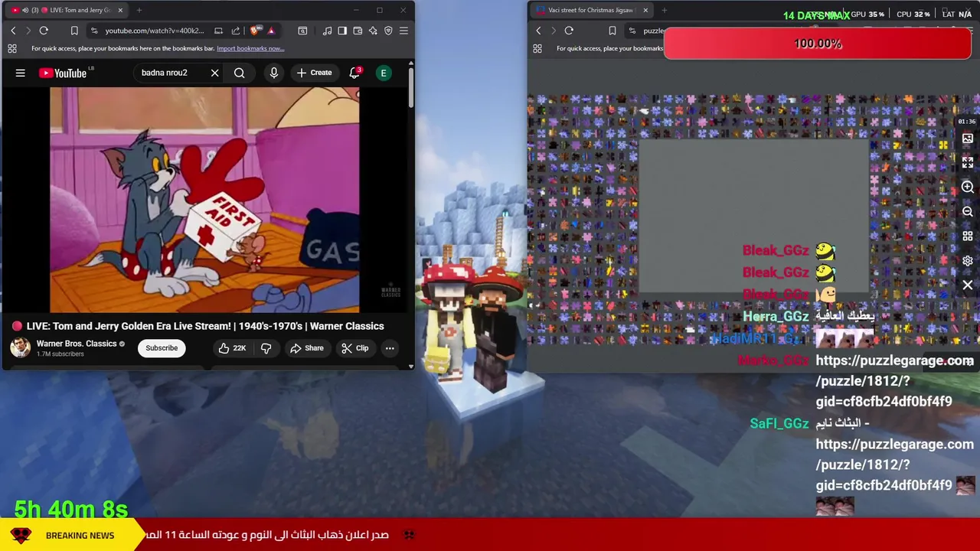980x551 pixels.
Task: Click the Tom and Jerry video player
Action: 204,200
